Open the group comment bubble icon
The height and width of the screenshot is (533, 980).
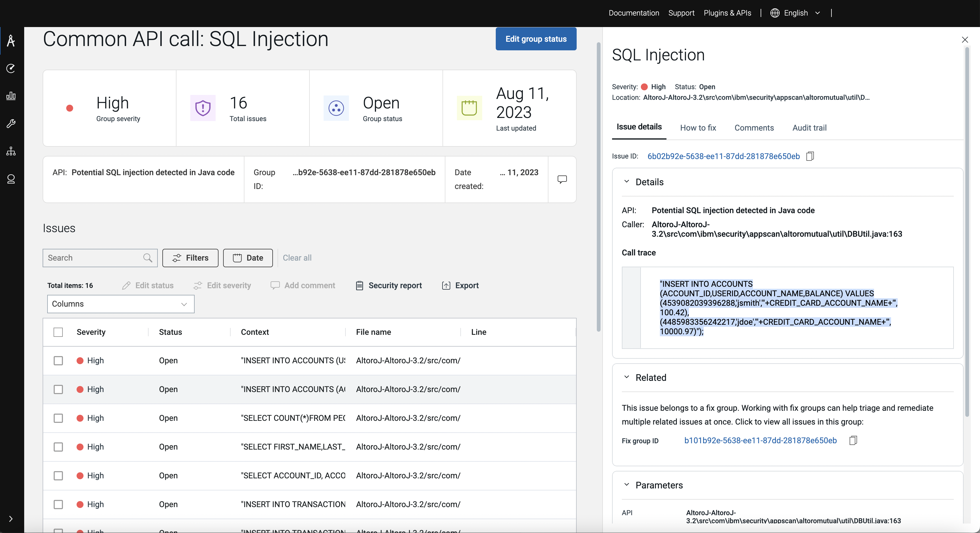point(562,179)
